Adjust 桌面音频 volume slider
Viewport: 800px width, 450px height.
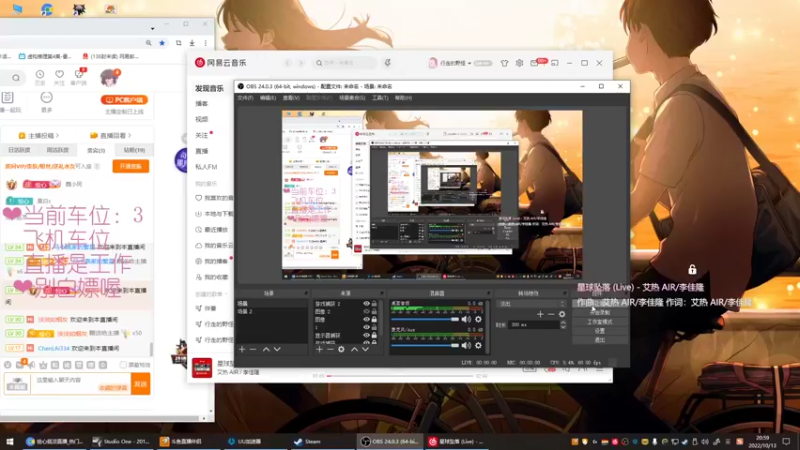[425, 319]
